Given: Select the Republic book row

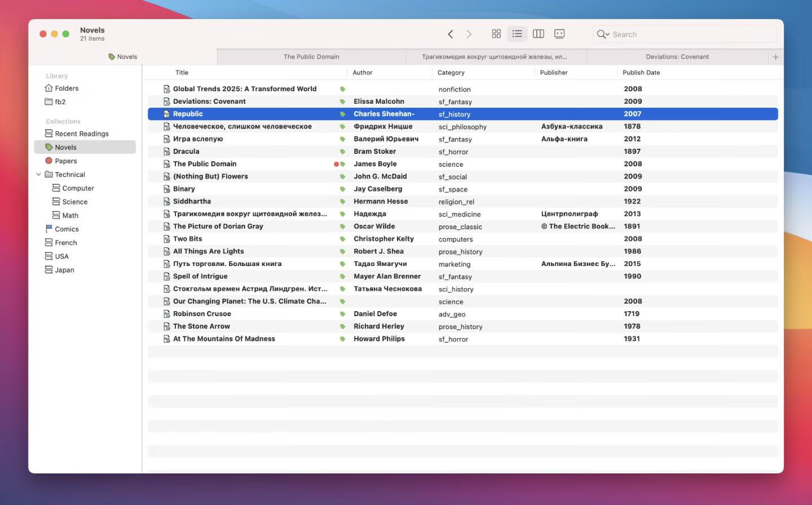Looking at the screenshot, I should coord(462,114).
